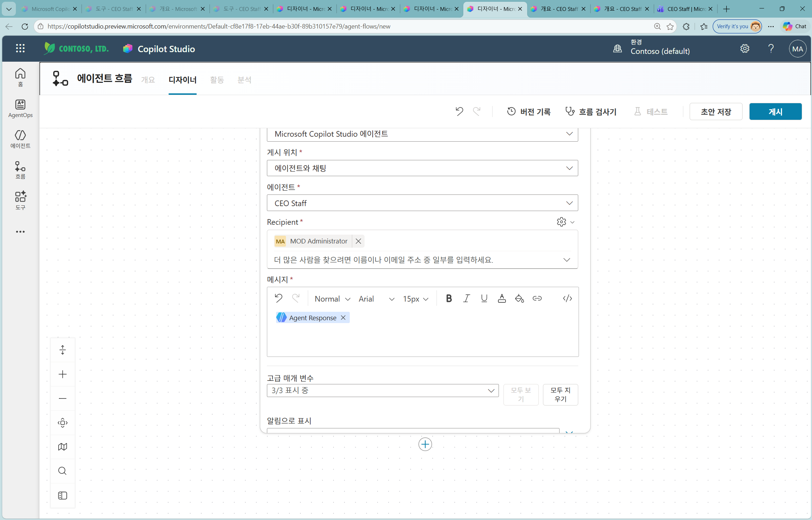The width and height of the screenshot is (812, 520).
Task: Insert a link in the message
Action: (x=537, y=298)
